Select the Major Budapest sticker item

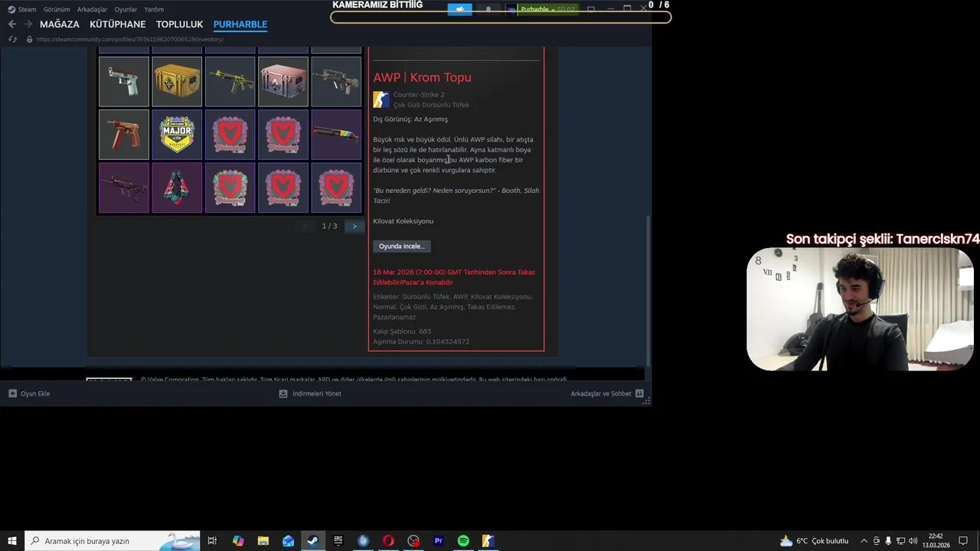point(177,135)
